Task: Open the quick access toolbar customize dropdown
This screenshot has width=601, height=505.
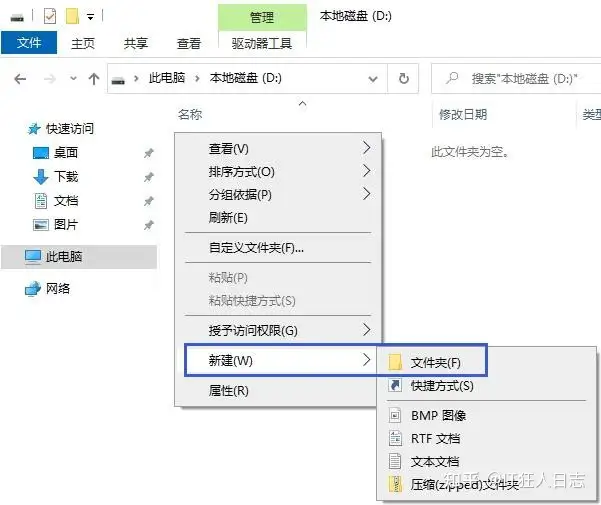Action: 90,17
